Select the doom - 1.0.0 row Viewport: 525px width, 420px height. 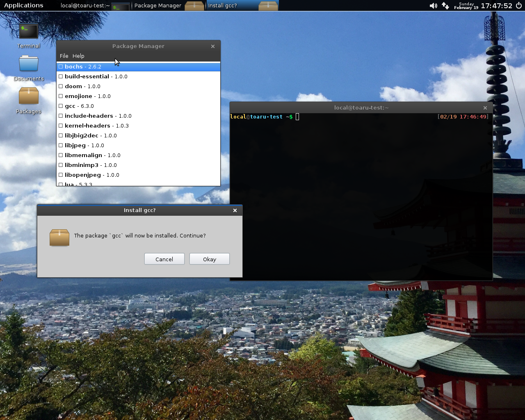[x=139, y=86]
